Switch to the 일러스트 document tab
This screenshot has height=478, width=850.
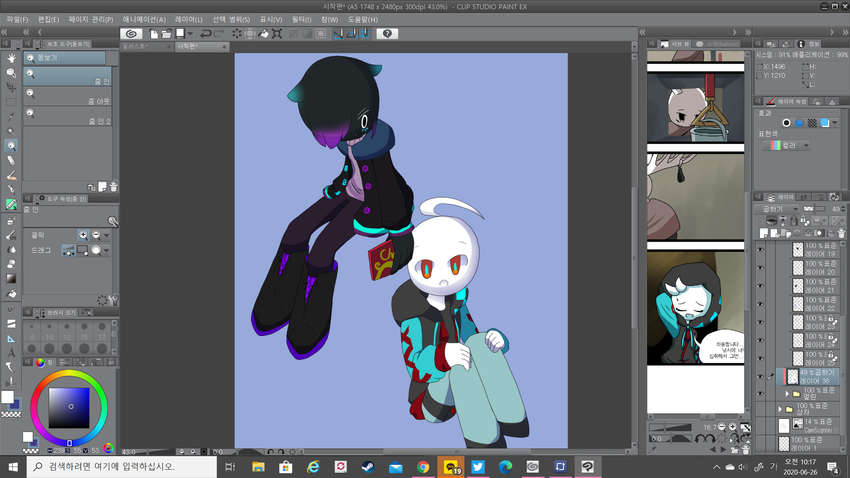[x=146, y=47]
